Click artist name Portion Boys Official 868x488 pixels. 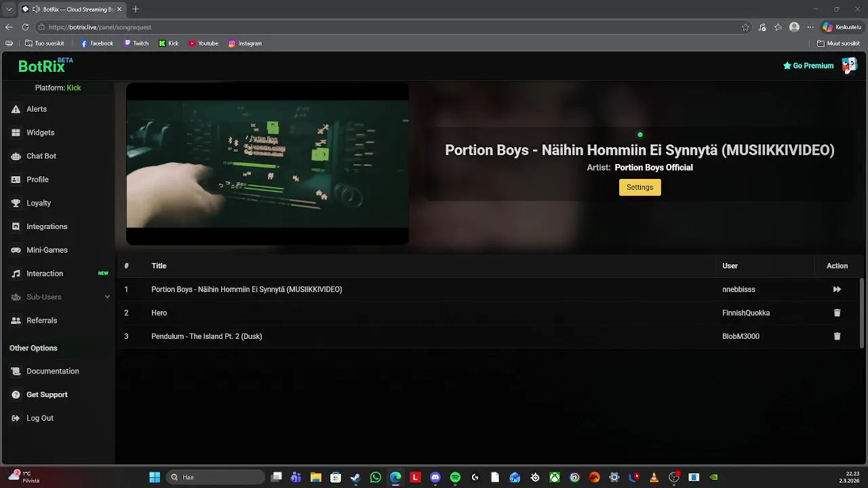pos(654,167)
